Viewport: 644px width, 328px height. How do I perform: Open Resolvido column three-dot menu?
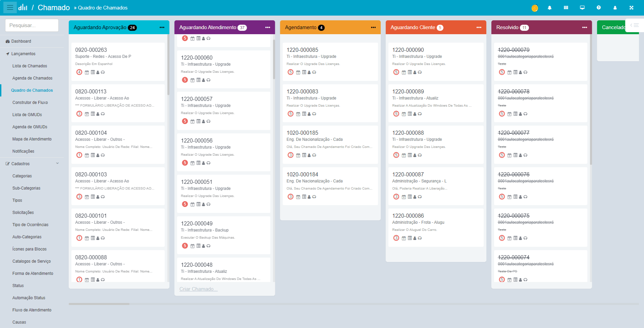584,27
